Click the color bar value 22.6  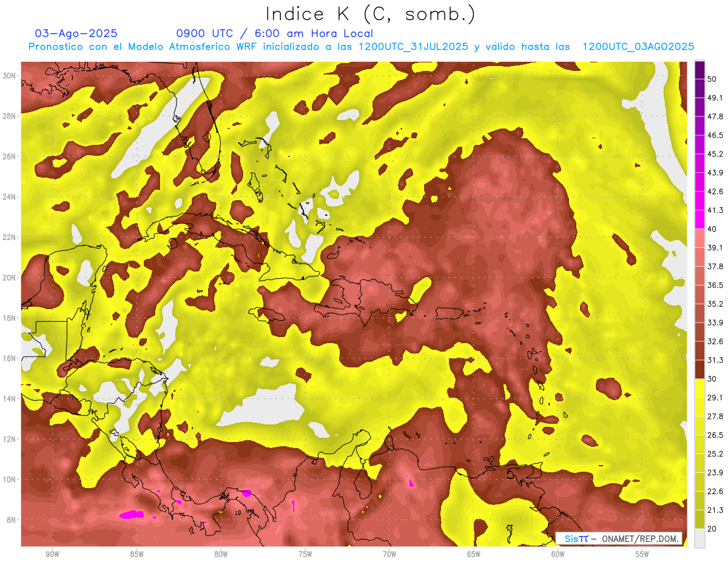pyautogui.click(x=715, y=492)
